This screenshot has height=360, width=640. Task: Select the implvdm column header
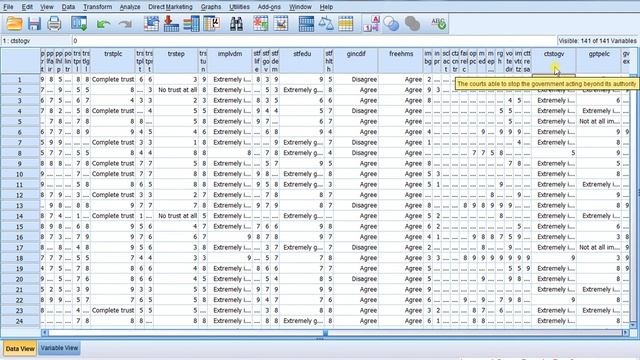pos(230,61)
